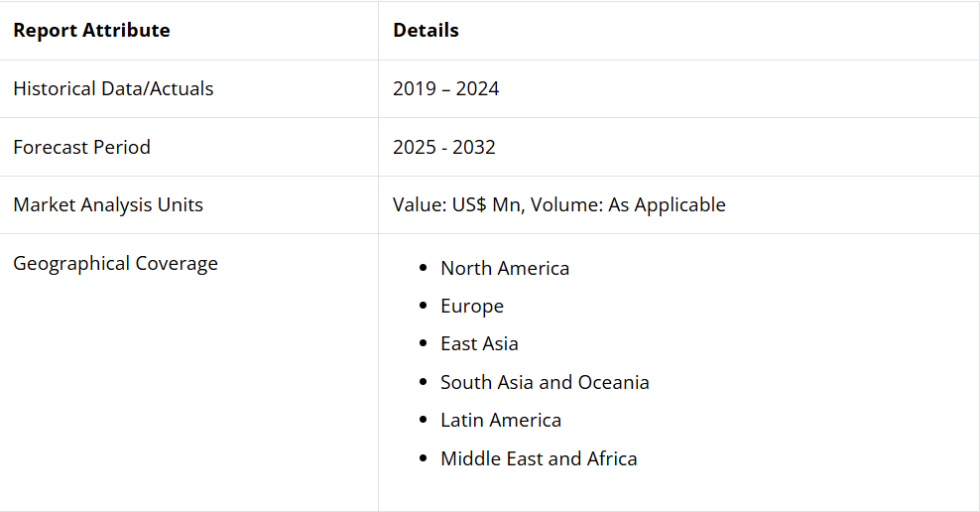Select the Latin America list item
This screenshot has width=980, height=512.
501,420
